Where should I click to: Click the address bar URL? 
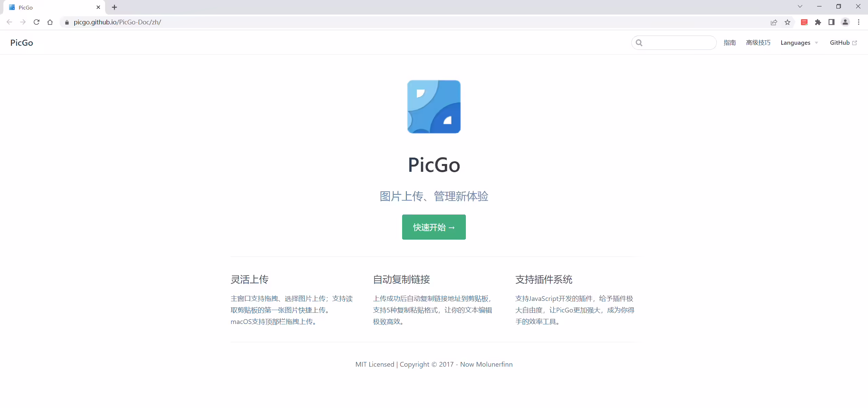point(117,22)
